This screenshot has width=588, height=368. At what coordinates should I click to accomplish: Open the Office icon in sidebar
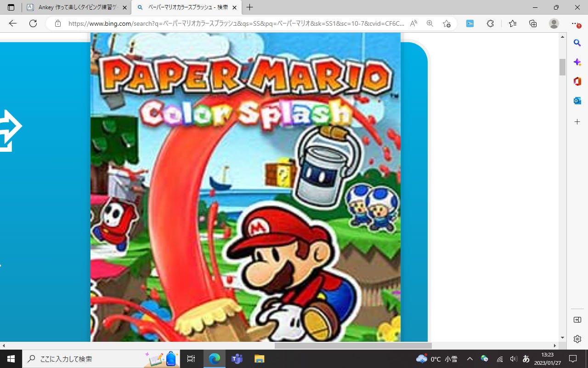pyautogui.click(x=577, y=81)
